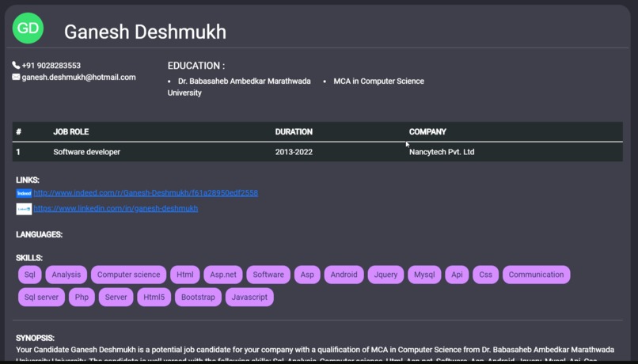Screen dimensions: 638x364
Task: Click the Indeed logo icon
Action: click(24, 193)
